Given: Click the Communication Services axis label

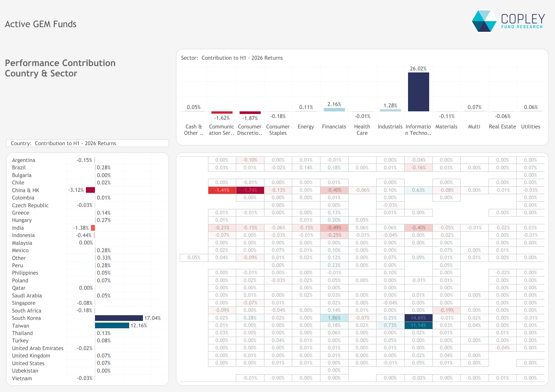Looking at the screenshot, I should [221, 130].
